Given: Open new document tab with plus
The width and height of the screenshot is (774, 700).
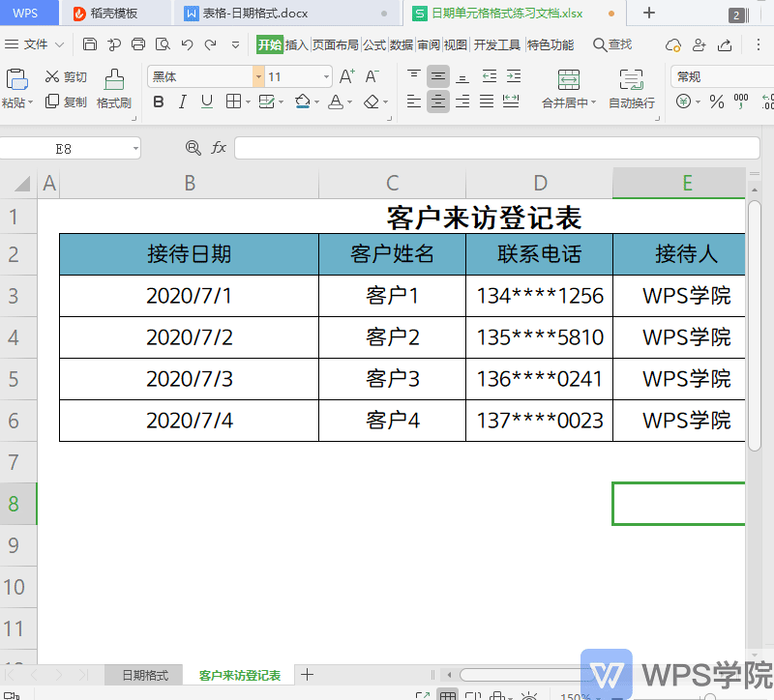Looking at the screenshot, I should [649, 13].
